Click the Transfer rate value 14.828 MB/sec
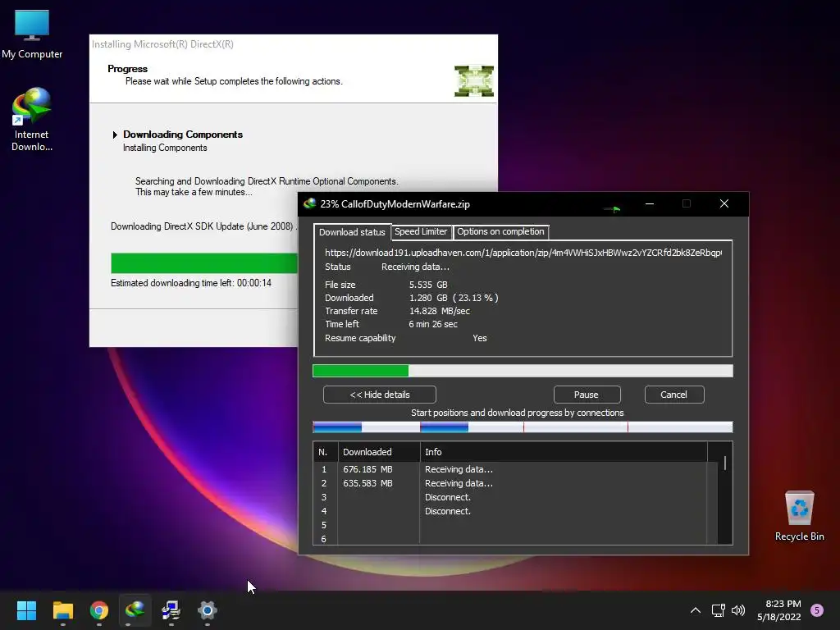 point(440,311)
